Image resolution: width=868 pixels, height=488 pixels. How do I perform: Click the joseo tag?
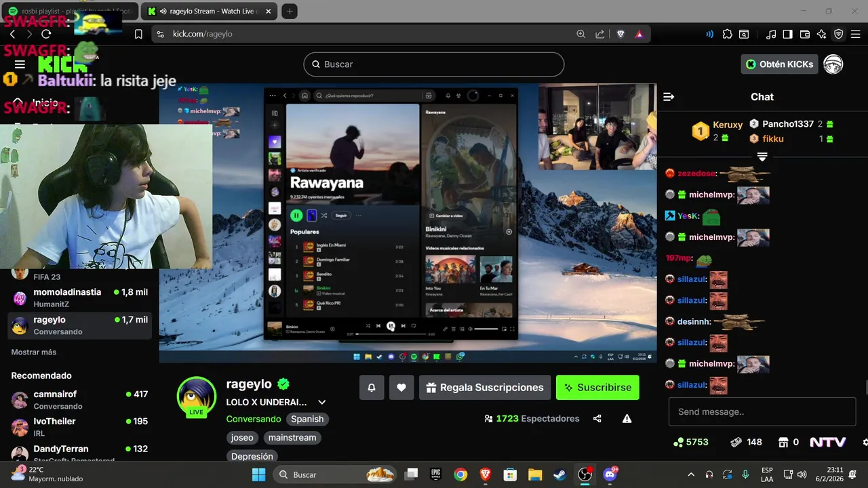pyautogui.click(x=242, y=438)
